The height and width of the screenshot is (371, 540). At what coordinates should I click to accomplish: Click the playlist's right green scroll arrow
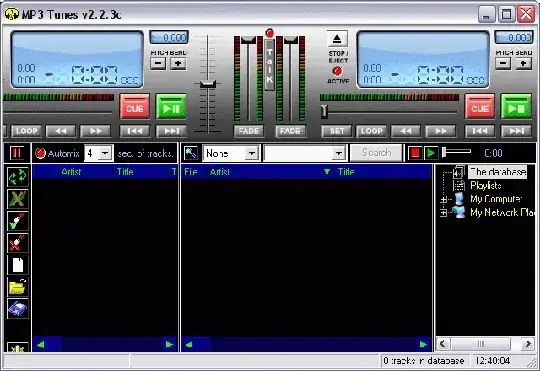coord(169,344)
